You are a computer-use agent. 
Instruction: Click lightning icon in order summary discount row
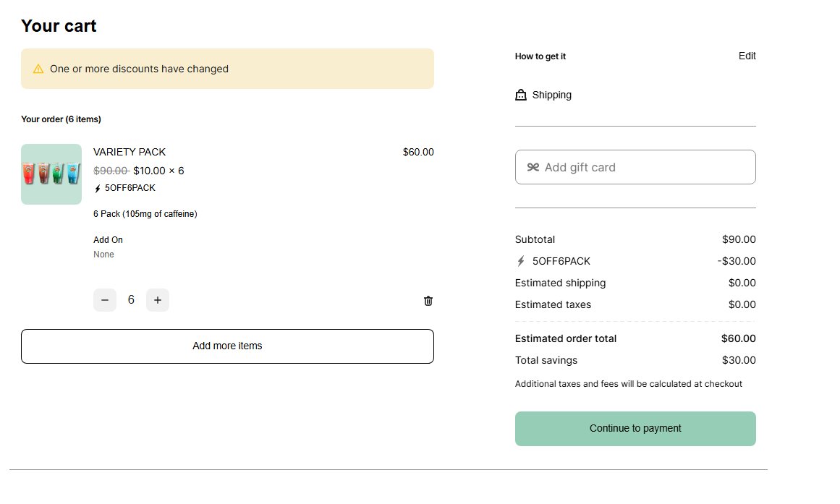pyautogui.click(x=520, y=261)
